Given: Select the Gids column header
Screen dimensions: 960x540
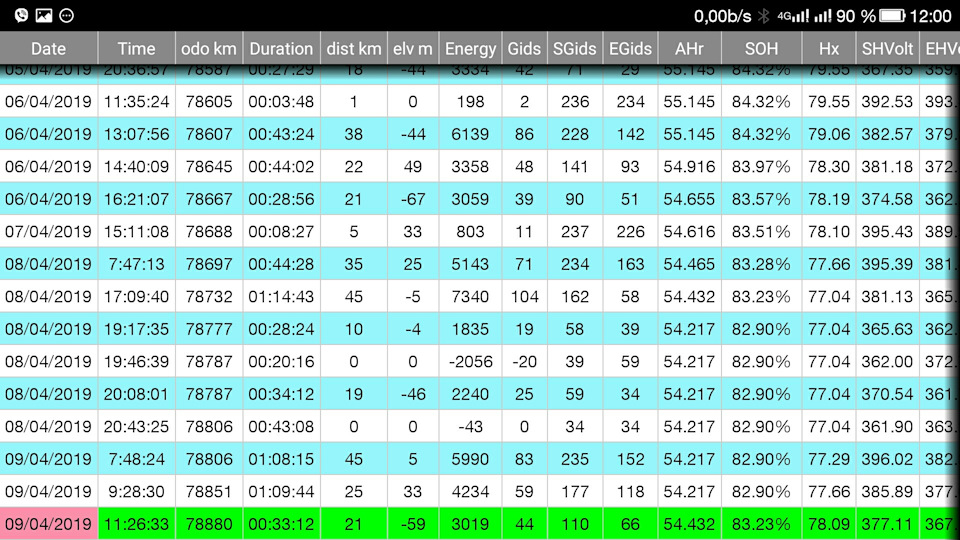Looking at the screenshot, I should point(524,48).
